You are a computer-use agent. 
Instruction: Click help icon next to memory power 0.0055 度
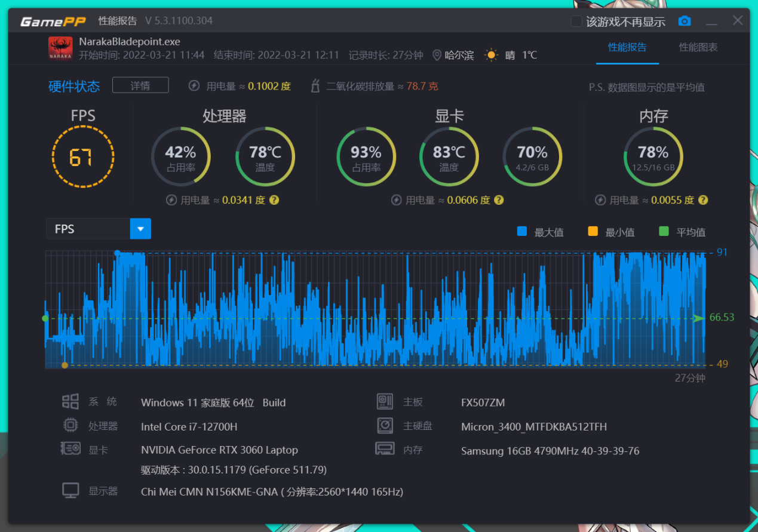click(x=703, y=200)
